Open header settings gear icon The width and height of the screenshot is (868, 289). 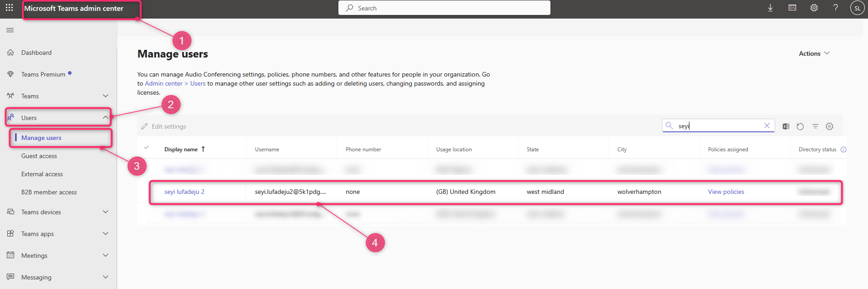(814, 8)
